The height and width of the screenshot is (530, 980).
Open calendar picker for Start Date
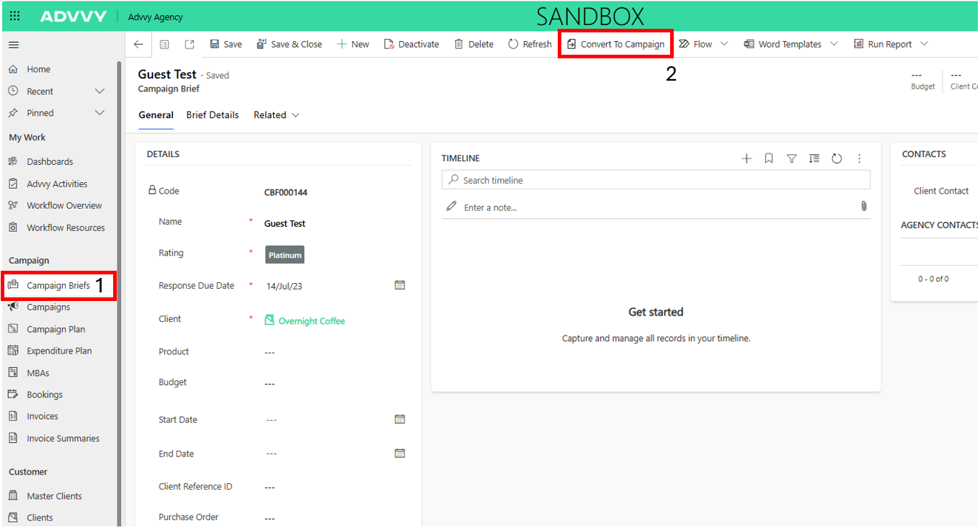pos(400,419)
